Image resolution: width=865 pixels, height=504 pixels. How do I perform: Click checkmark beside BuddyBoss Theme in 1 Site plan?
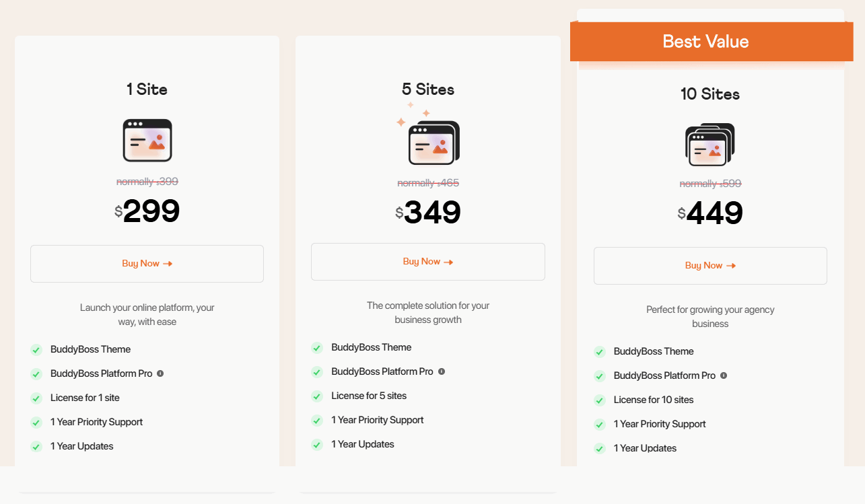point(36,349)
